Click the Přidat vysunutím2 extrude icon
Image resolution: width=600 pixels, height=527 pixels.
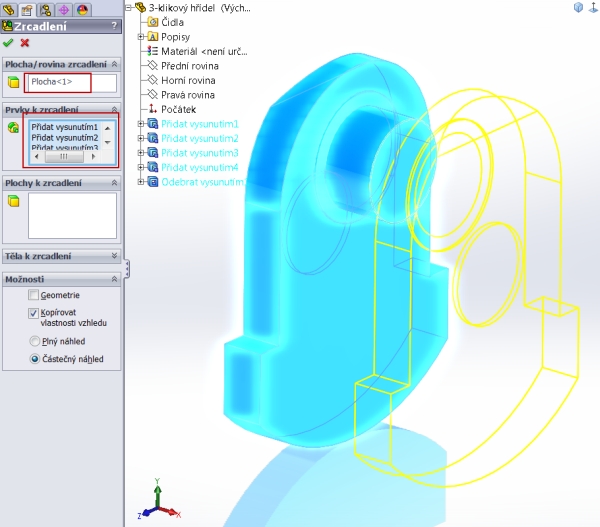[x=153, y=138]
